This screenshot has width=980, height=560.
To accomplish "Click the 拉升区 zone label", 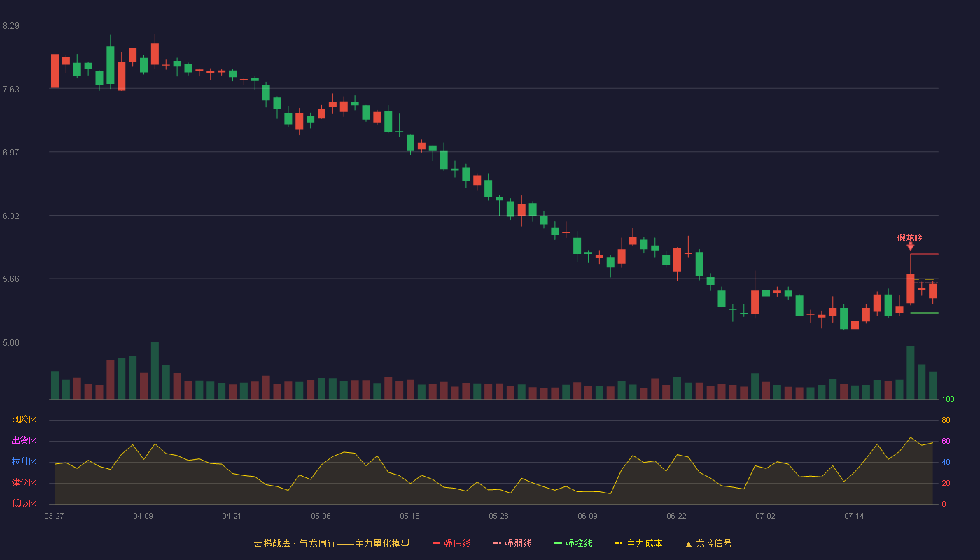I will click(x=24, y=462).
